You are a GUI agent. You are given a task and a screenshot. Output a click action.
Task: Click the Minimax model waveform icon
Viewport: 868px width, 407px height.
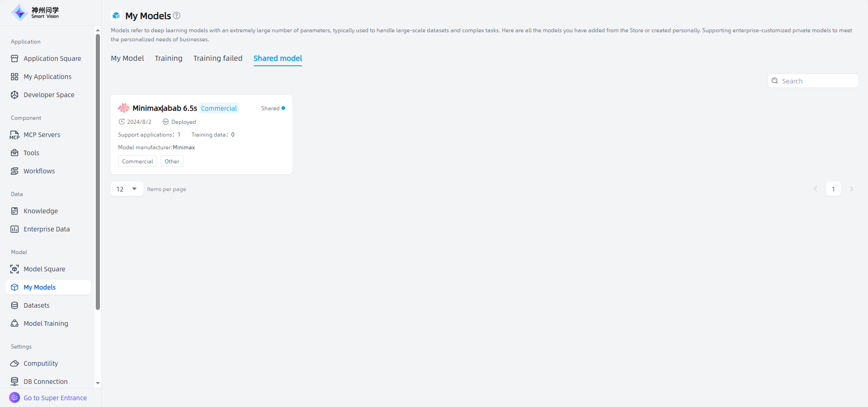tap(123, 108)
